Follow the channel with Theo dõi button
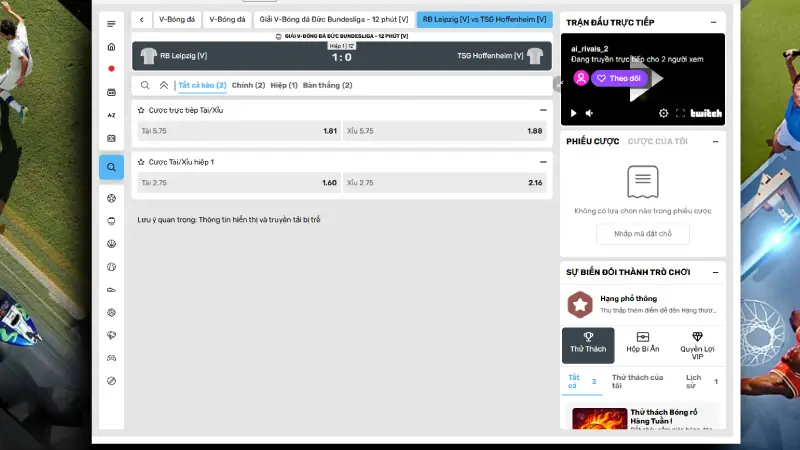Image resolution: width=800 pixels, height=450 pixels. [619, 78]
